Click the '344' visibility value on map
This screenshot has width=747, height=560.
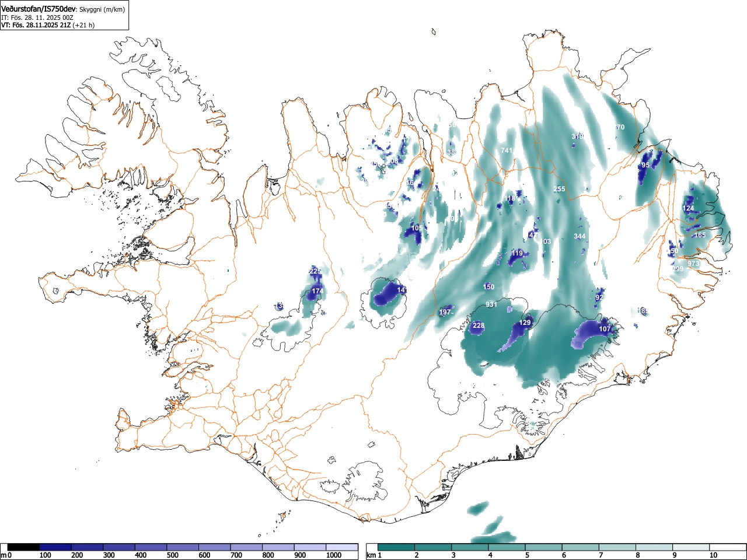coord(580,236)
